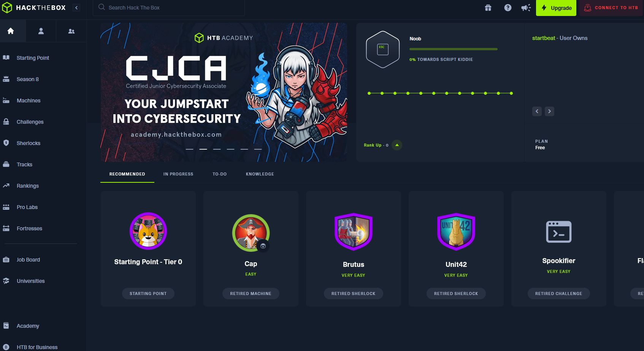The height and width of the screenshot is (351, 644).
Task: Click the Starting Point tag button
Action: pos(148,294)
